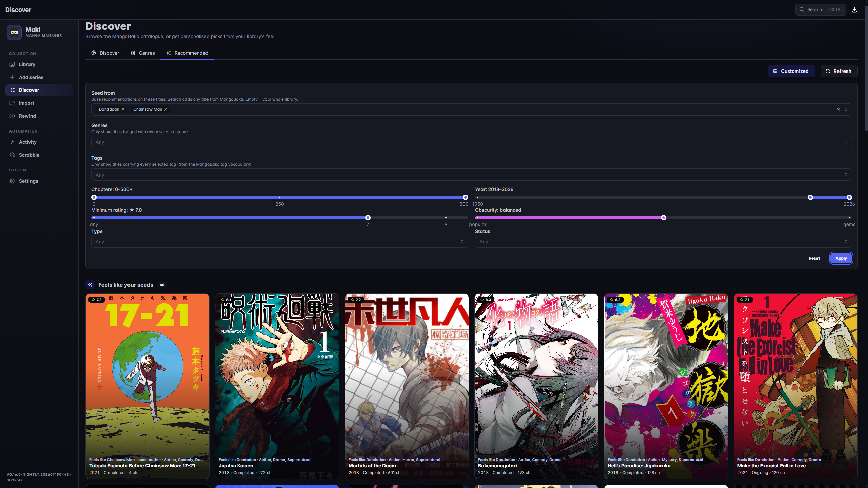Open the Type dropdown
This screenshot has height=488, width=868.
pyautogui.click(x=279, y=242)
